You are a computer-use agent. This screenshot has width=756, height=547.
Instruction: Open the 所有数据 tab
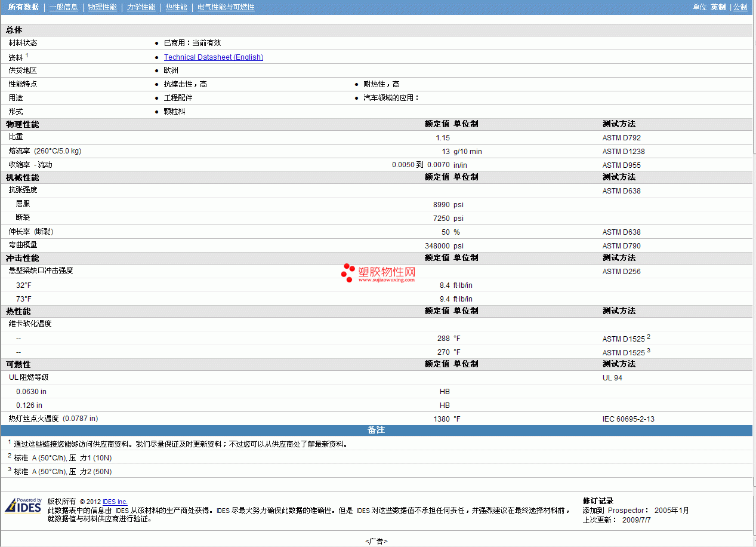pyautogui.click(x=23, y=7)
